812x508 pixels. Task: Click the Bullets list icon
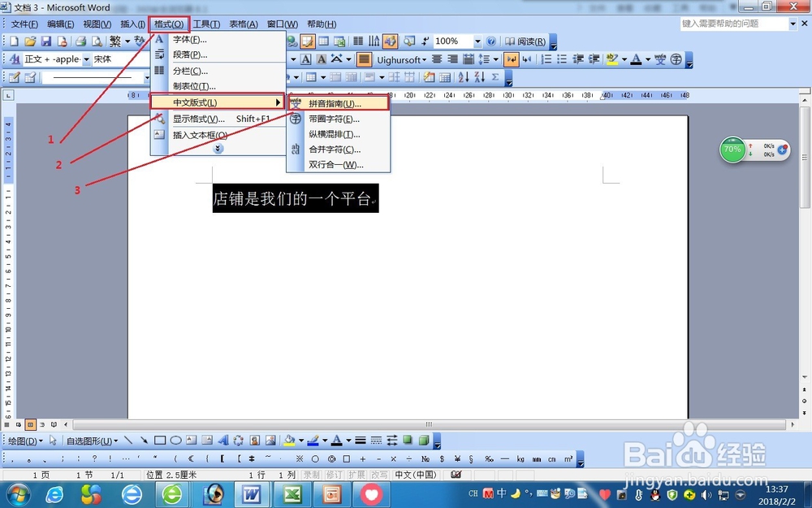562,59
